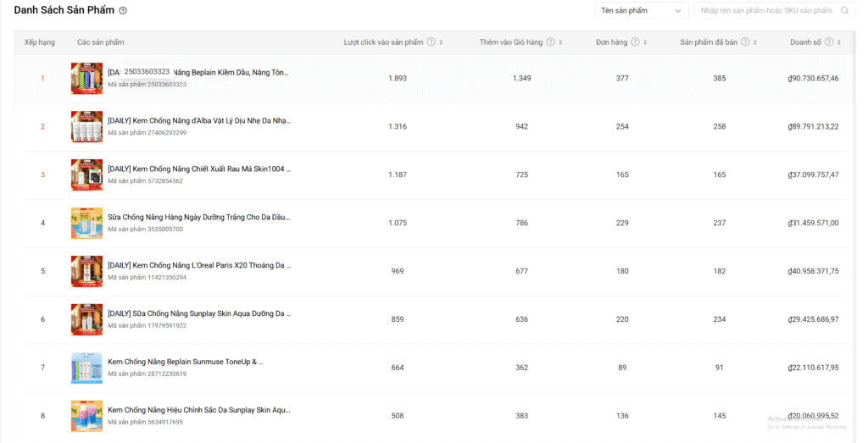Click help icon beside Sản phẩm đã bán
The height and width of the screenshot is (443, 868).
coord(745,42)
